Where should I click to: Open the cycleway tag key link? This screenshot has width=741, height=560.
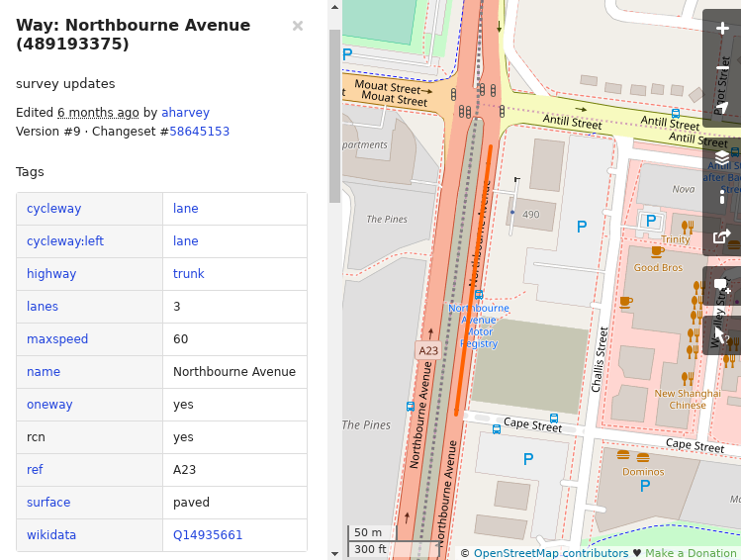click(x=53, y=209)
